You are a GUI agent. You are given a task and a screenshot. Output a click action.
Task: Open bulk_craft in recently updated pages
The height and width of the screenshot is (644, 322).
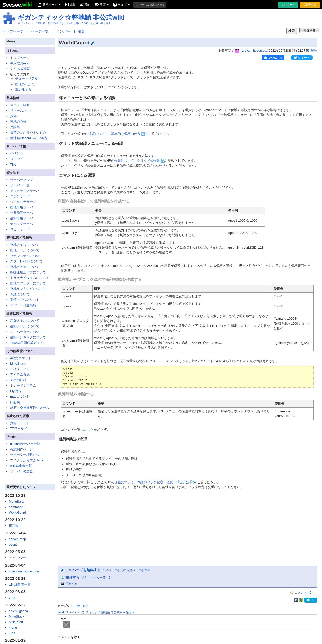pos(16,622)
